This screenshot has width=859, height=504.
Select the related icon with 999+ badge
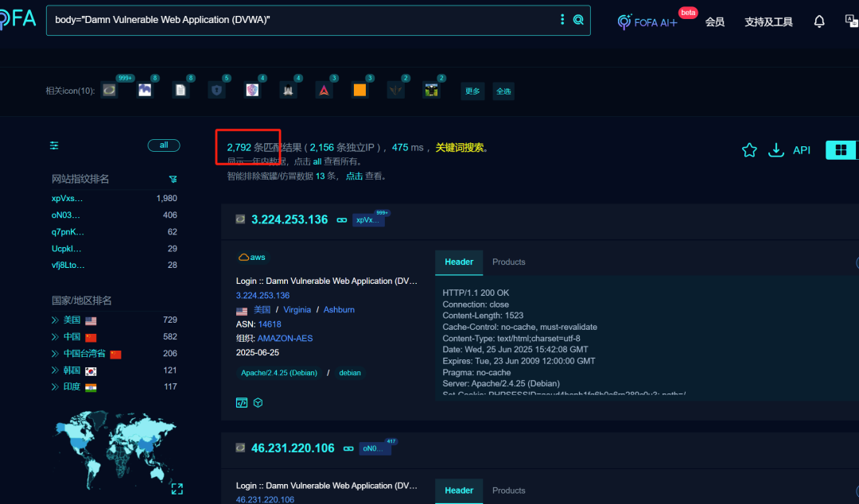point(109,90)
